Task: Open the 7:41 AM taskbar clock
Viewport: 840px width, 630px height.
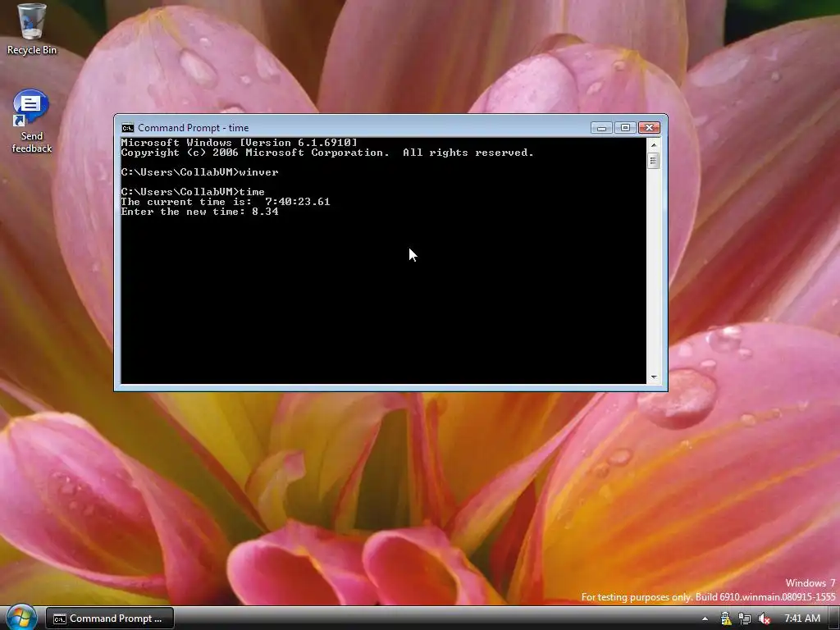Action: pyautogui.click(x=802, y=619)
